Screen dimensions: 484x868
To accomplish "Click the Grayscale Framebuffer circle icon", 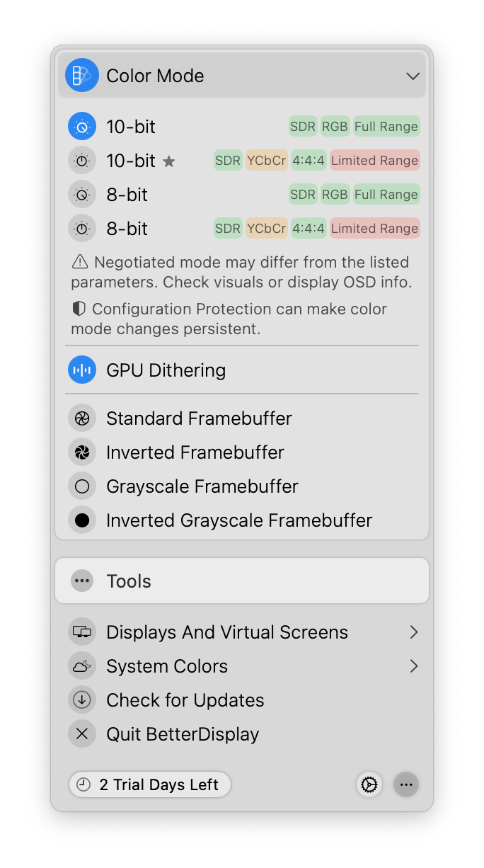I will [82, 486].
